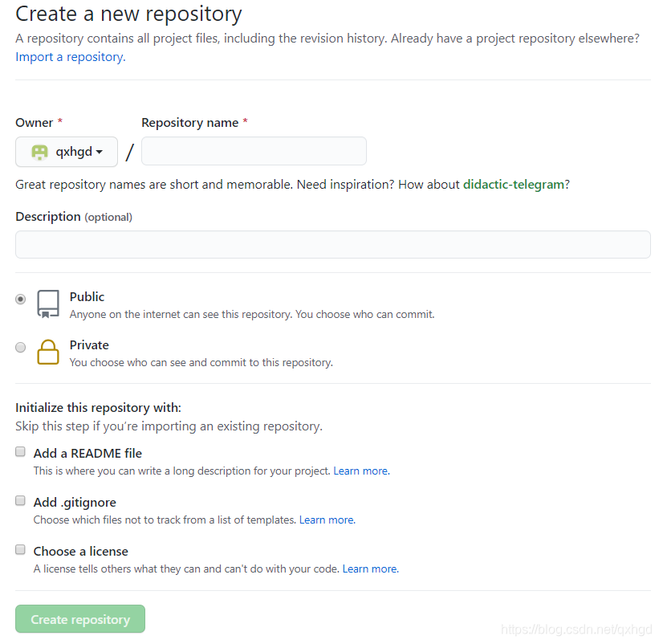Open the Owner dropdown showing qxhgd

(x=67, y=152)
